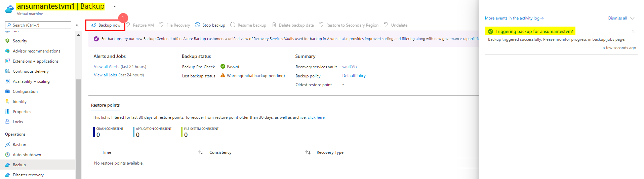644x179 pixels.
Task: Click the Configuration sidebar icon
Action: tap(7, 91)
